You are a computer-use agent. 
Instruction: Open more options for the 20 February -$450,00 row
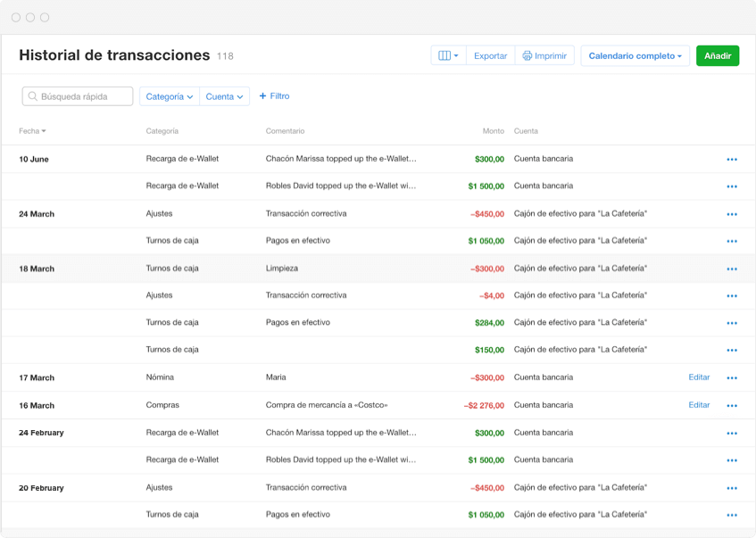coord(732,488)
